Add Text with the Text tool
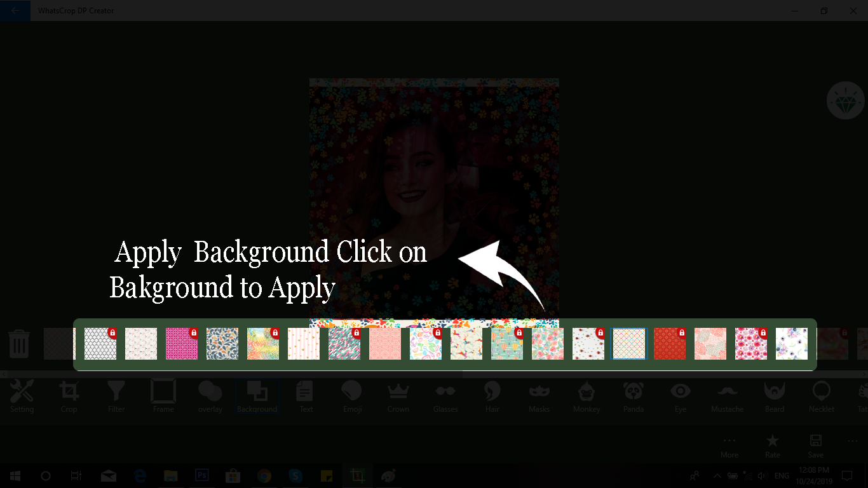Viewport: 868px width, 488px height. [306, 396]
